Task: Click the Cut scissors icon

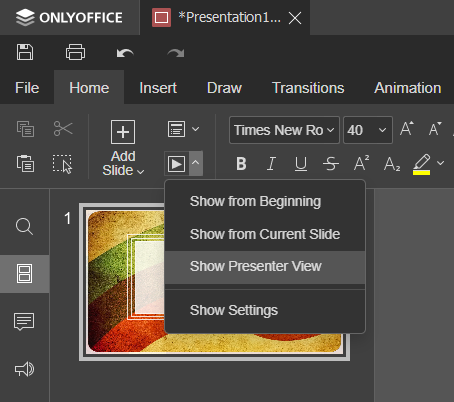Action: click(63, 129)
